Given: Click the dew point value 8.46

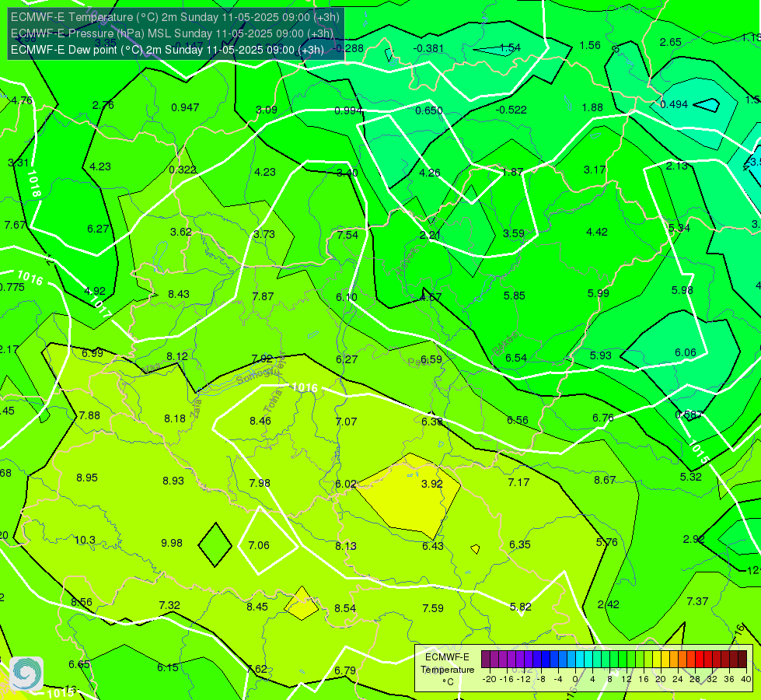Looking at the screenshot, I should tap(260, 421).
